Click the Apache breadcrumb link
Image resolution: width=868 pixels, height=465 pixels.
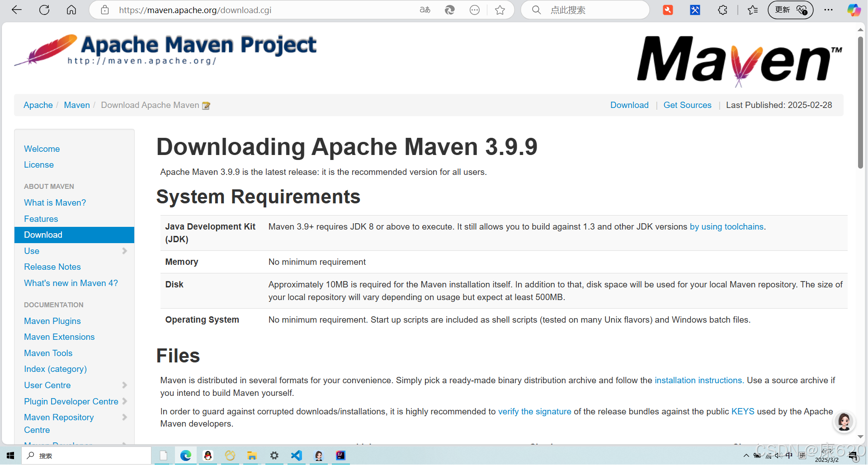point(38,105)
